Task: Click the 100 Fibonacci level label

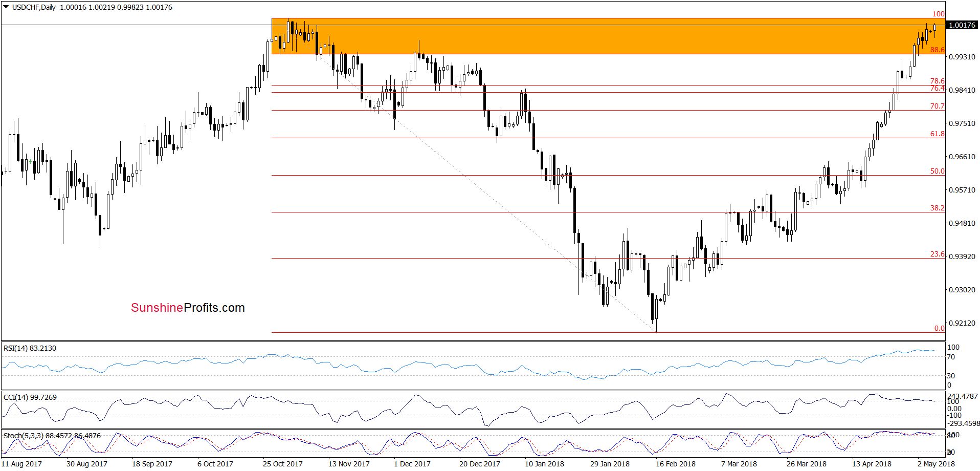Action: pyautogui.click(x=939, y=14)
